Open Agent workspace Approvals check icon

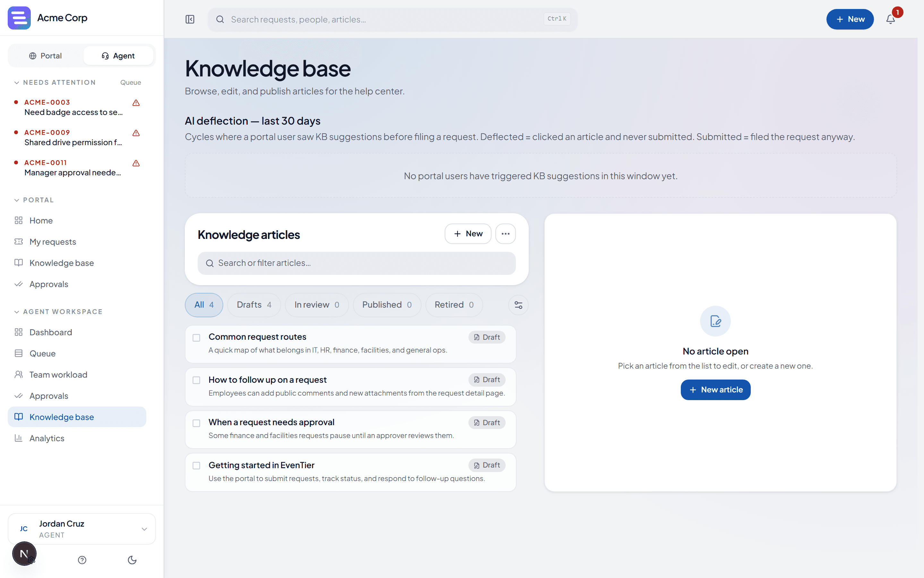[x=19, y=396]
